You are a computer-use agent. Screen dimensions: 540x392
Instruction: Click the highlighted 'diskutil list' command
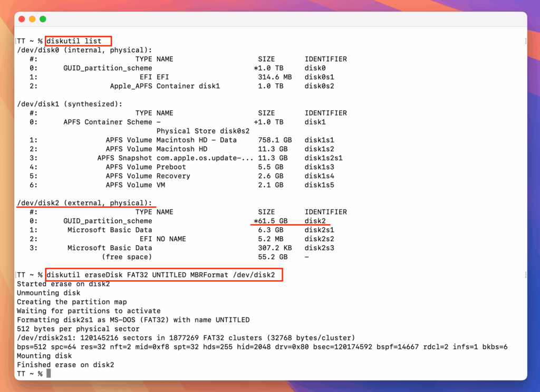(x=78, y=41)
